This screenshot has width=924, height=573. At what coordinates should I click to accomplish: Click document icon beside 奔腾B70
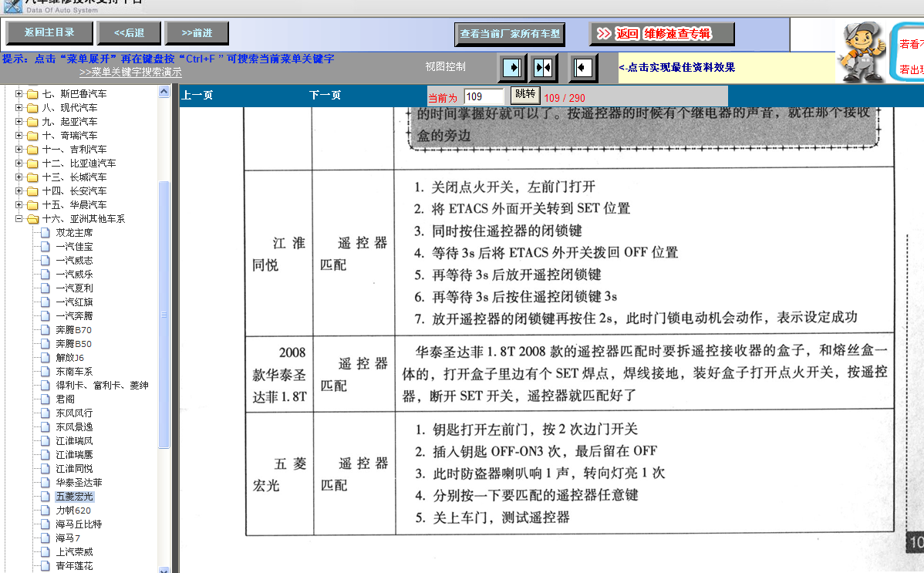(46, 329)
